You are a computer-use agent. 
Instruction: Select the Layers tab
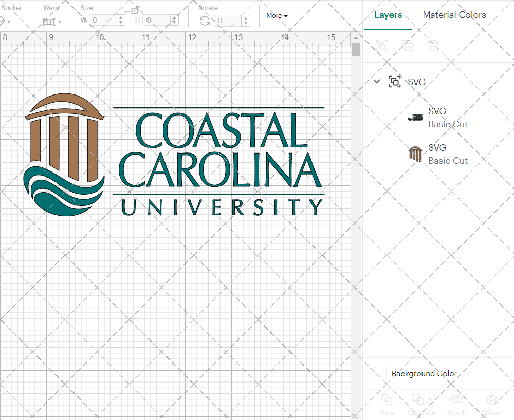click(388, 15)
